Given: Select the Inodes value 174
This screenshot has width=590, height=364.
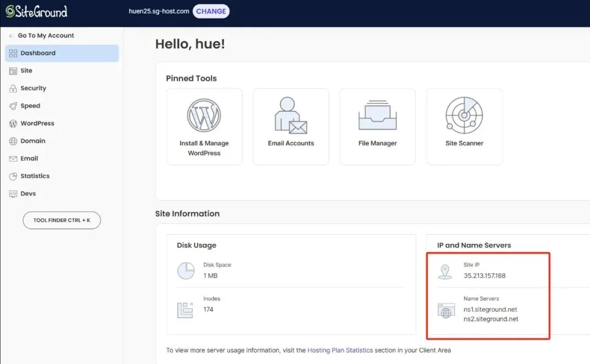Looking at the screenshot, I should pyautogui.click(x=208, y=309).
